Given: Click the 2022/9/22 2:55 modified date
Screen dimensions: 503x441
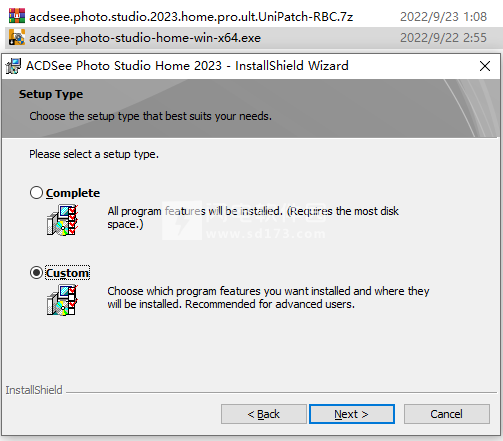Looking at the screenshot, I should pyautogui.click(x=443, y=38).
